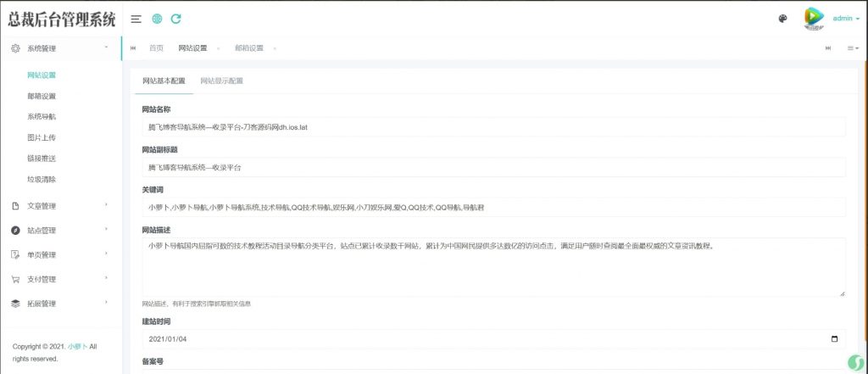Click the textarea resize handle
This screenshot has height=374, width=868.
click(x=843, y=293)
